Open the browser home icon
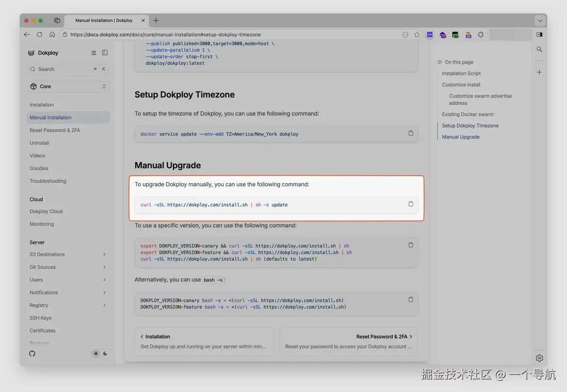This screenshot has width=567, height=392. [52, 34]
